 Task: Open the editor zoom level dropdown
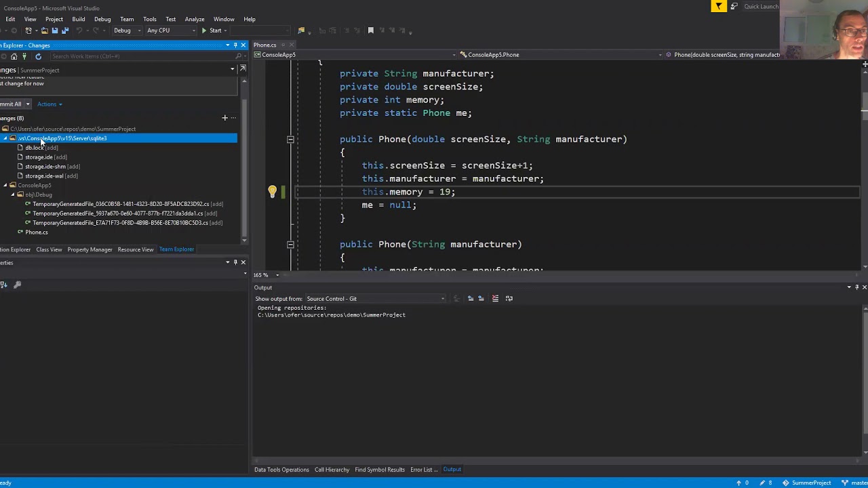(277, 275)
